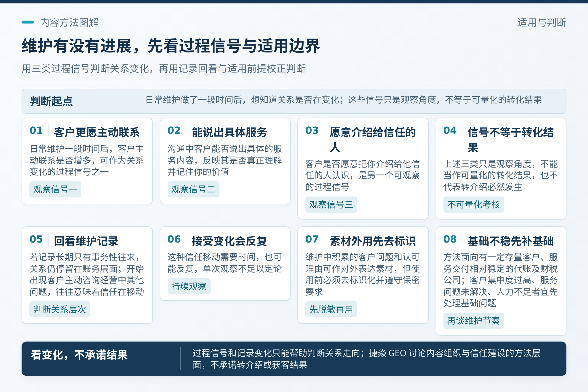This screenshot has height=392, width=588.
Task: Click the heading 愿意介绍给信任的人
Action: pyautogui.click(x=372, y=140)
